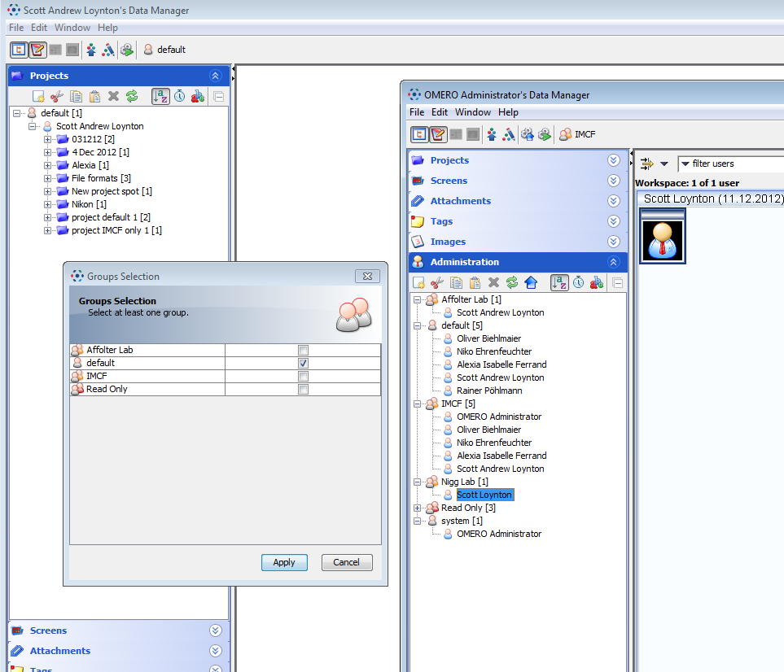
Task: Expand the Tags panel in OMERO Administrator's window
Action: (x=614, y=221)
